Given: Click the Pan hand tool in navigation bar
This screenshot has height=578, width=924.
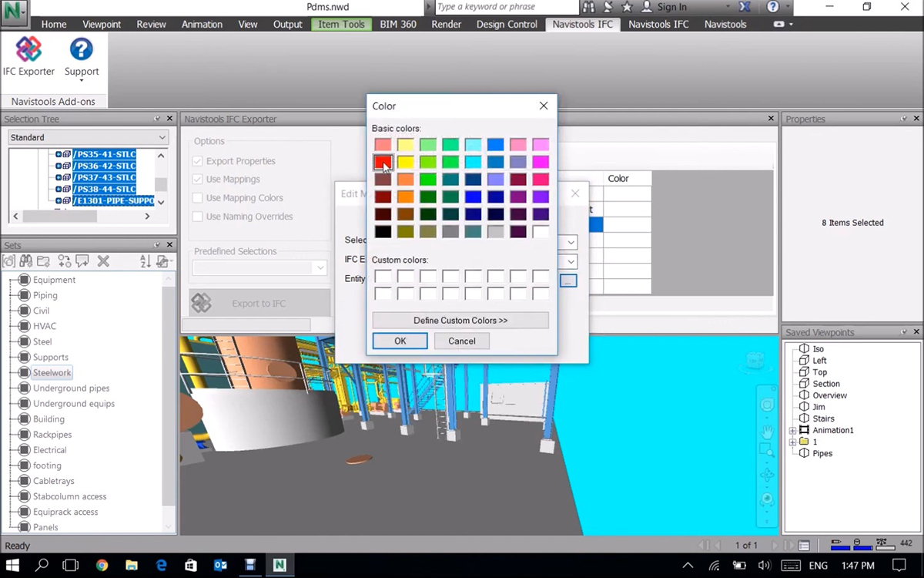Looking at the screenshot, I should (x=767, y=432).
